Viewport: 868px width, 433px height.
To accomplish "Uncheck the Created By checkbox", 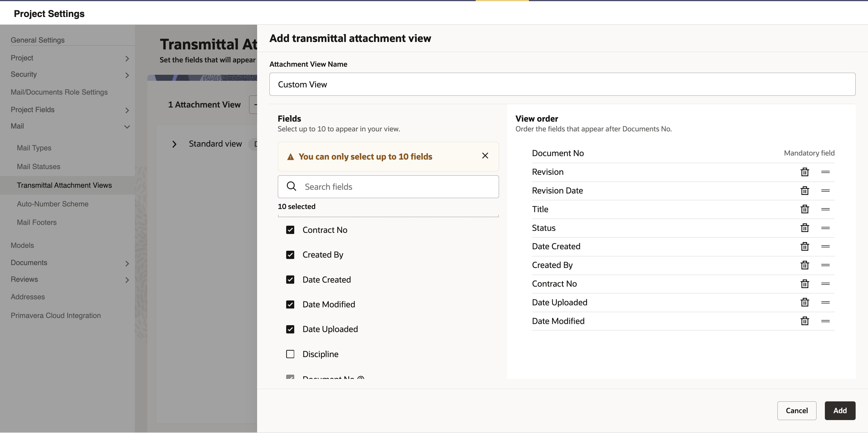I will [x=290, y=255].
